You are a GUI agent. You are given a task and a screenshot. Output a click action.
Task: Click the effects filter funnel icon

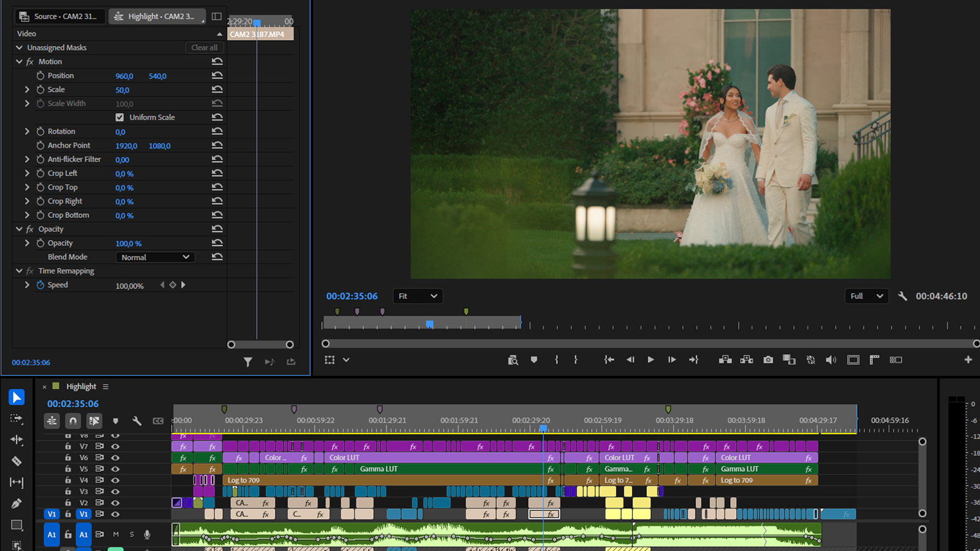tap(247, 362)
